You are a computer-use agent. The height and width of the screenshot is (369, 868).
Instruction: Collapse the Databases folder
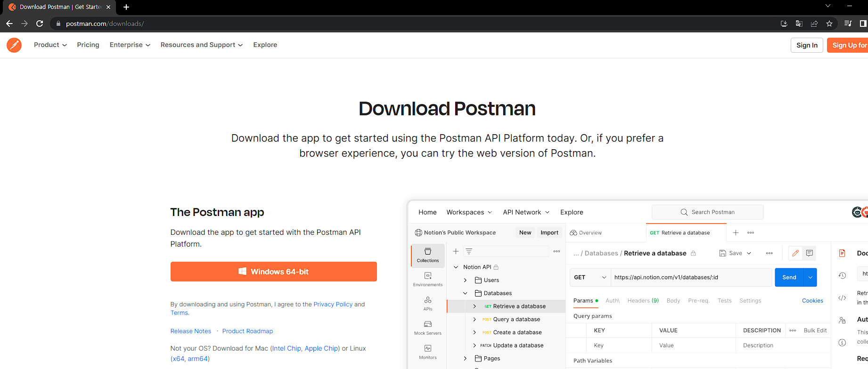coord(465,293)
